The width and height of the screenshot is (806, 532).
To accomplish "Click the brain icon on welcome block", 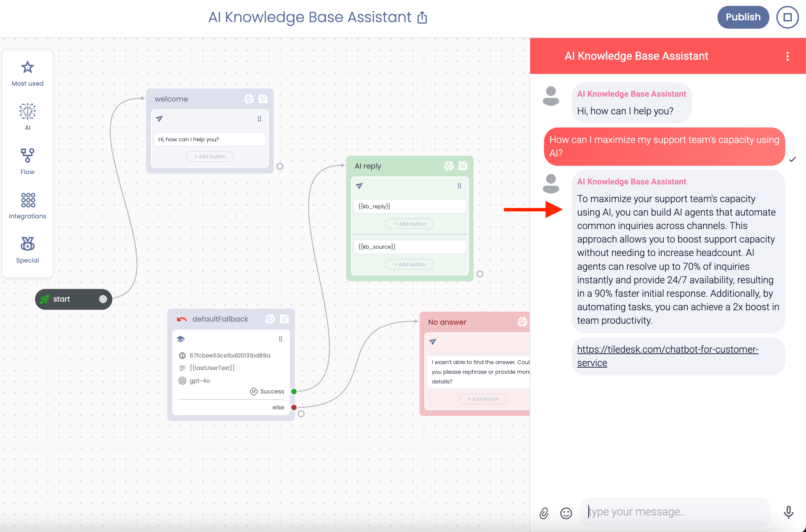I will pyautogui.click(x=249, y=99).
